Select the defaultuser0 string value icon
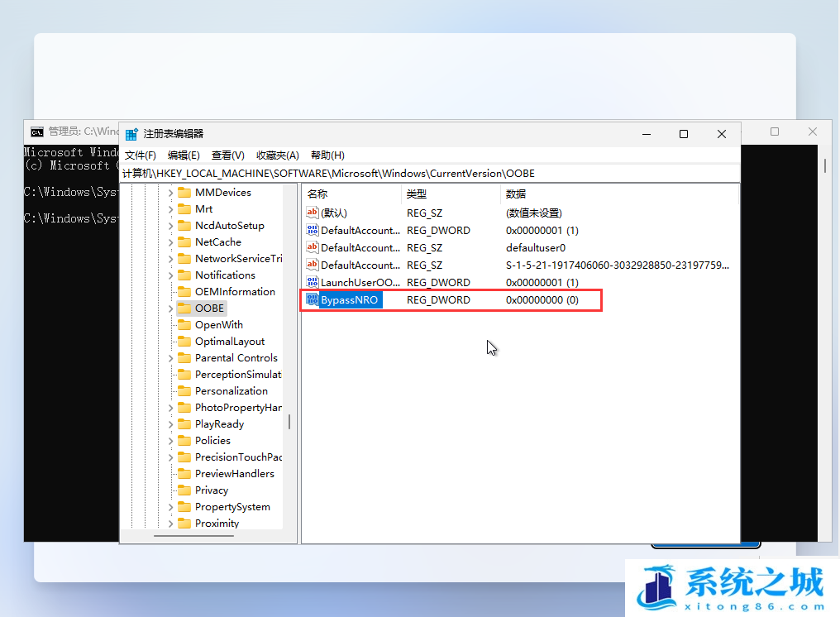 313,247
